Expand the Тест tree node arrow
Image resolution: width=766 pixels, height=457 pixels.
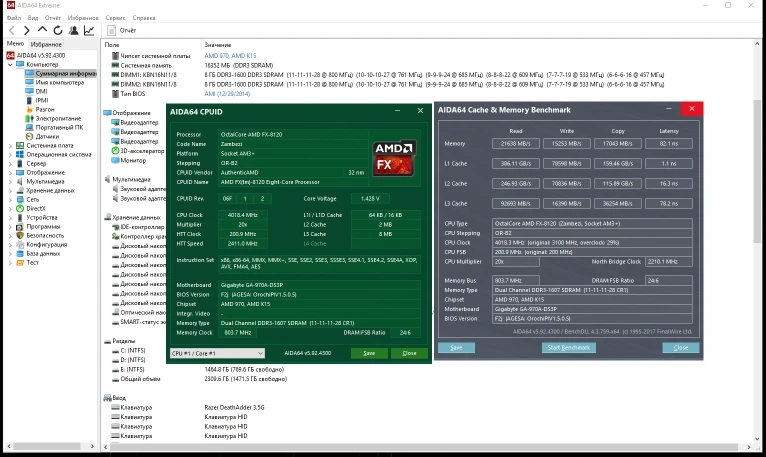click(x=10, y=262)
